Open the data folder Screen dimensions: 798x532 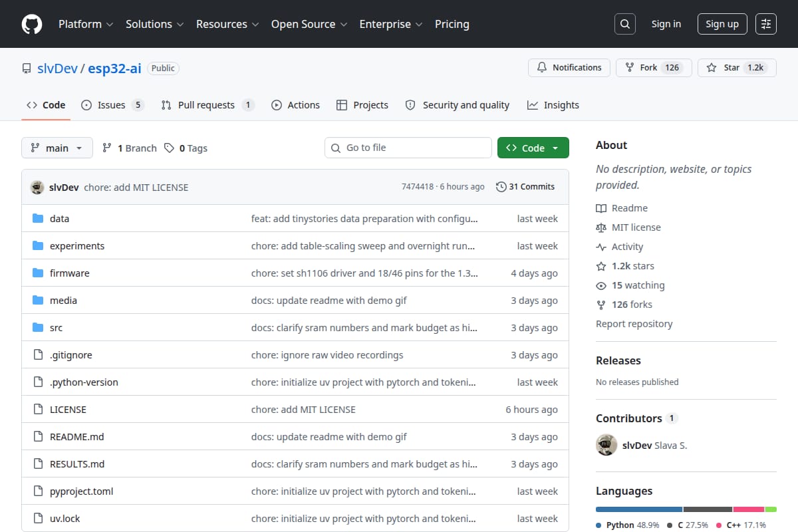(59, 219)
